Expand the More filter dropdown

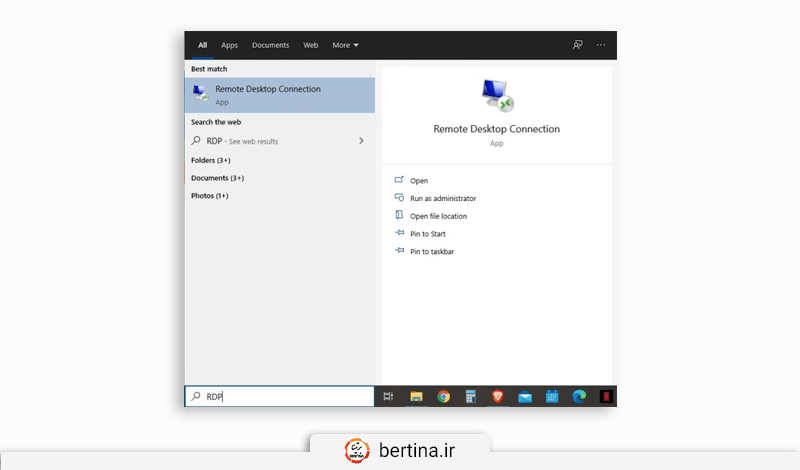345,45
